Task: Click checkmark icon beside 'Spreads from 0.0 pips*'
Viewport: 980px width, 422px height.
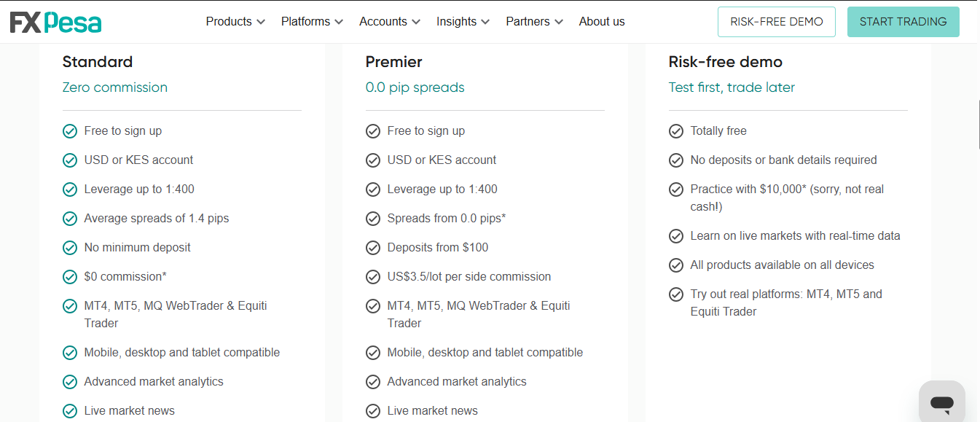Action: tap(373, 219)
